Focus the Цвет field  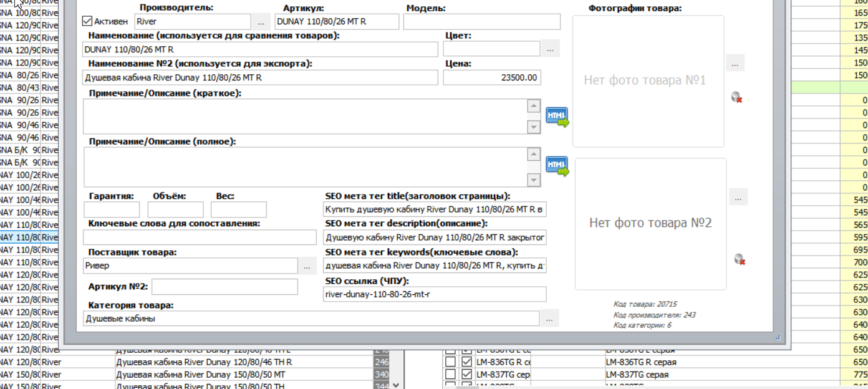[x=491, y=49]
